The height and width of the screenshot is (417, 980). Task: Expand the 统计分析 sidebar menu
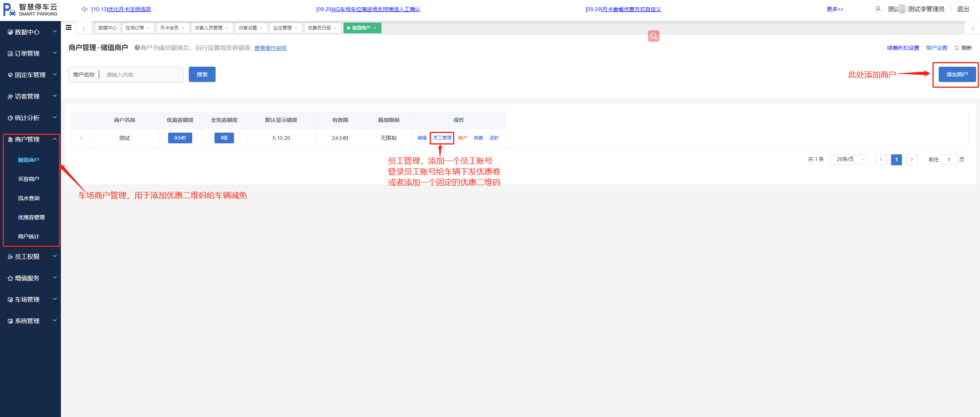[x=30, y=118]
